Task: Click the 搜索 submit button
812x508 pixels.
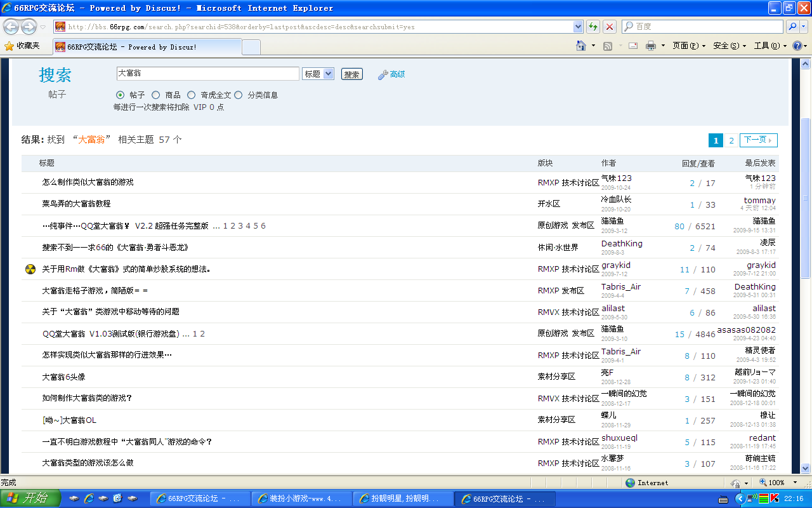Action: pos(351,74)
